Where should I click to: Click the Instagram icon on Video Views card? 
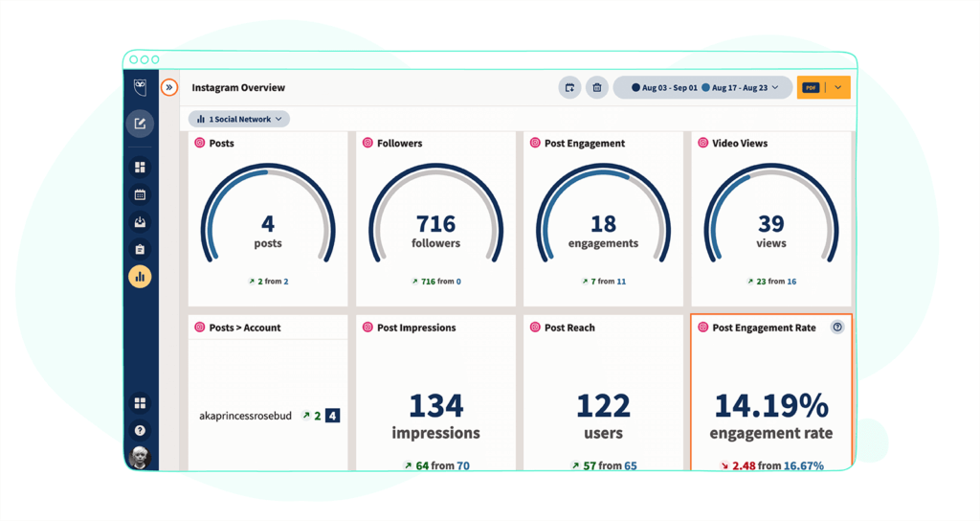pyautogui.click(x=703, y=143)
